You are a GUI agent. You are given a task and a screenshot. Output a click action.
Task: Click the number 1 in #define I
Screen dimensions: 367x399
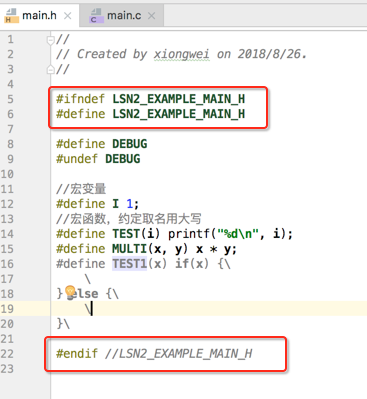click(130, 204)
